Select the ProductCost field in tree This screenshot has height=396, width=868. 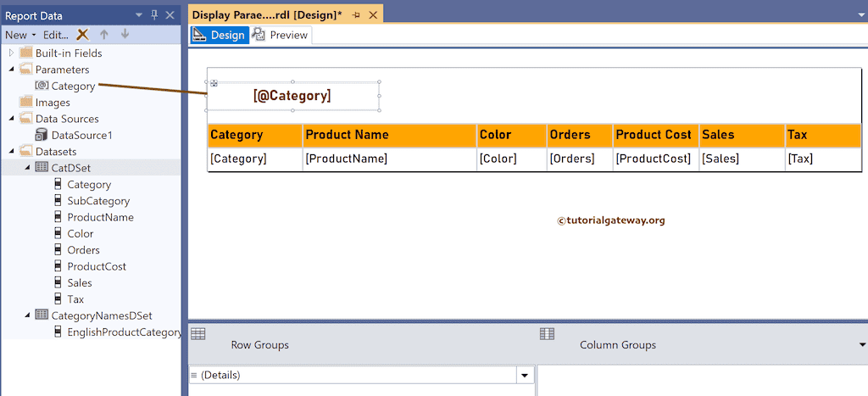97,266
